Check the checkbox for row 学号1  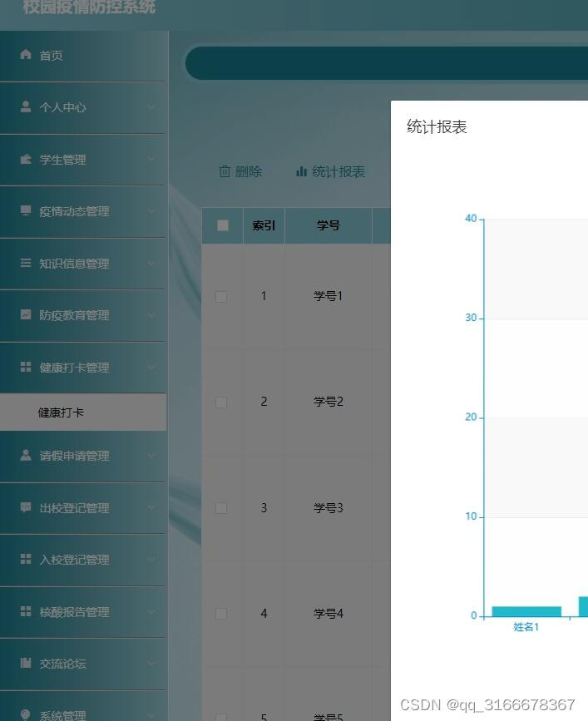click(221, 296)
